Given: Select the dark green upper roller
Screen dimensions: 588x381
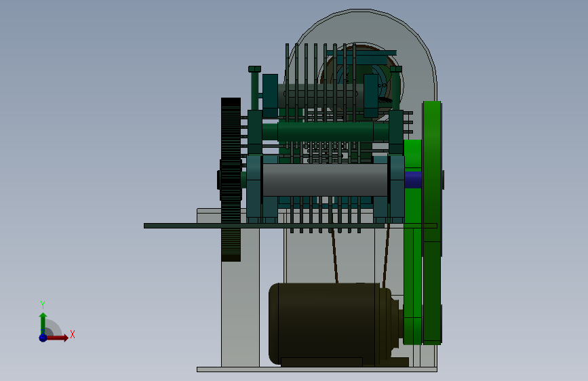Looking at the screenshot, I should click(x=326, y=132).
